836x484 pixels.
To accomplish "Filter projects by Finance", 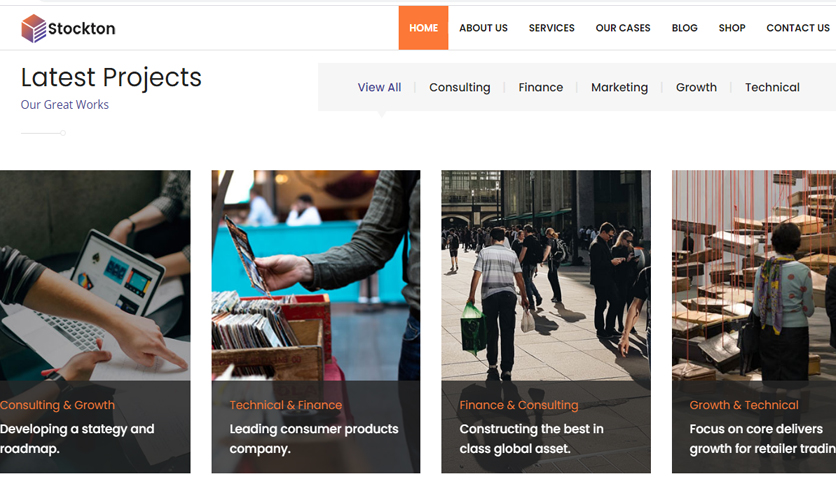I will pos(541,87).
